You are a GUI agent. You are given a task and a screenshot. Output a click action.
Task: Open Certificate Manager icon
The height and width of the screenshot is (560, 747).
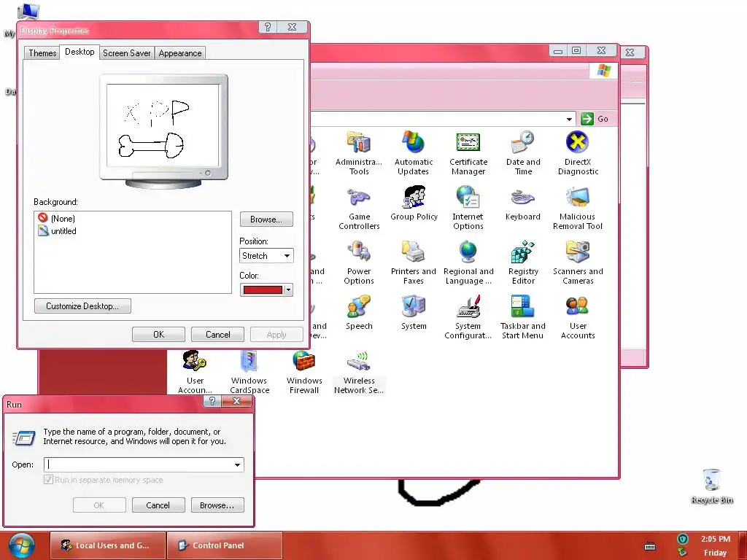click(468, 153)
